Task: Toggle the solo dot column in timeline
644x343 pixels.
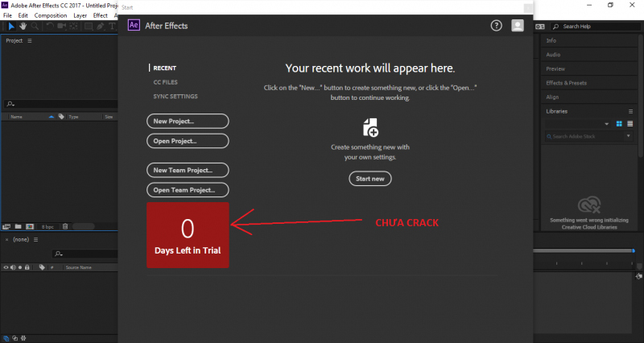Action: 19,267
